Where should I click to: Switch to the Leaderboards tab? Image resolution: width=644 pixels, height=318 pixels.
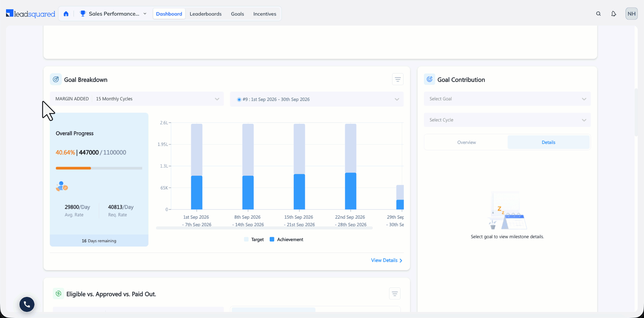coord(206,14)
